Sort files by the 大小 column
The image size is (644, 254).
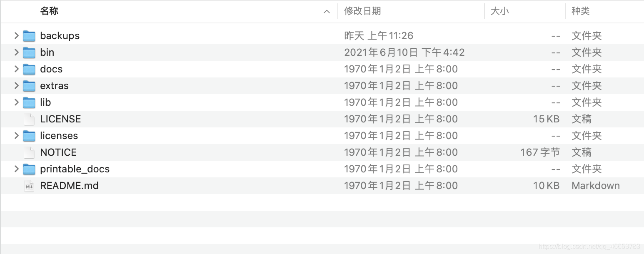[x=499, y=11]
